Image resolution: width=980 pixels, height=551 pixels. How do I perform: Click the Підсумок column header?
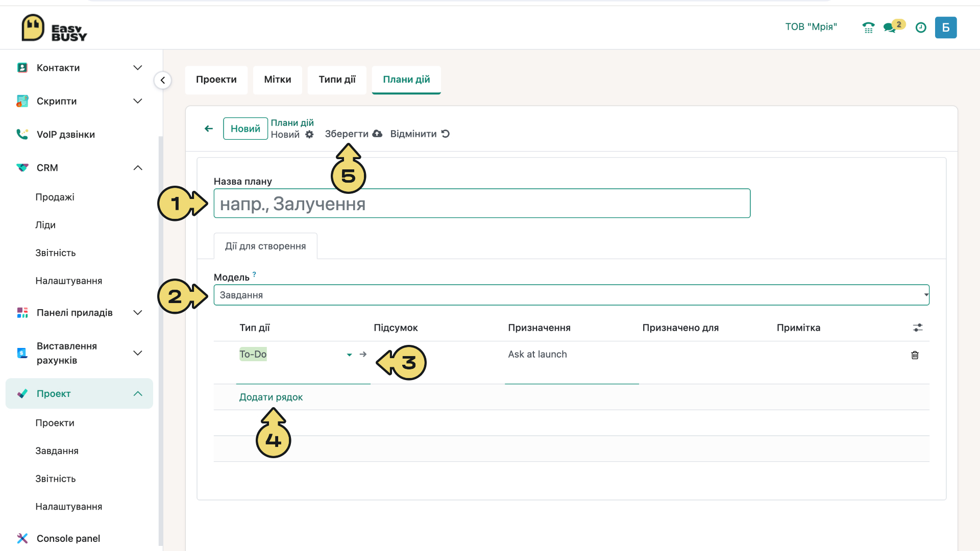[x=396, y=328]
